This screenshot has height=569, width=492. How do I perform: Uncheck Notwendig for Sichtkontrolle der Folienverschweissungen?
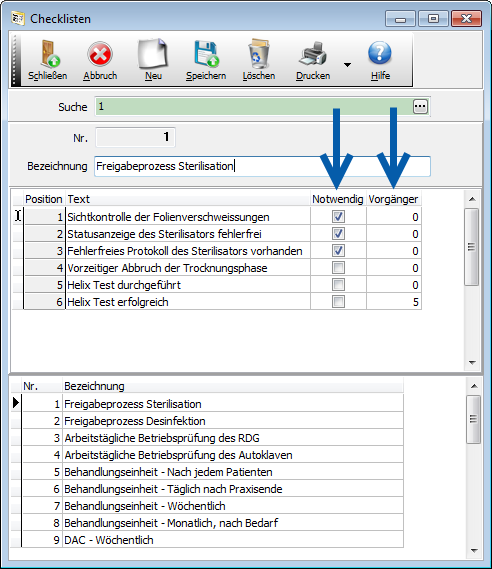click(x=338, y=217)
